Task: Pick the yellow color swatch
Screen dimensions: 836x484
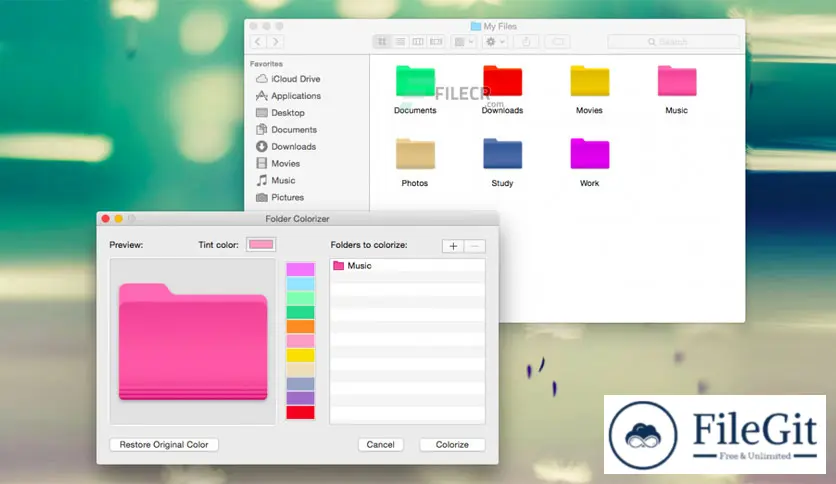Action: pyautogui.click(x=300, y=355)
